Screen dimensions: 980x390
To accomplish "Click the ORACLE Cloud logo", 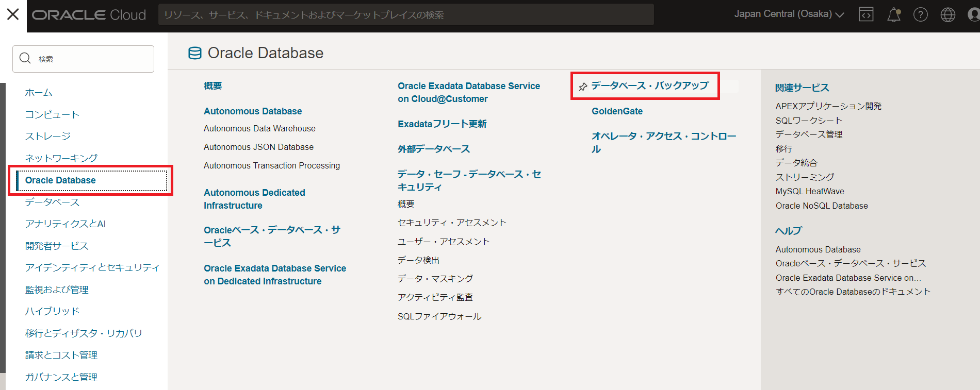I will (89, 15).
